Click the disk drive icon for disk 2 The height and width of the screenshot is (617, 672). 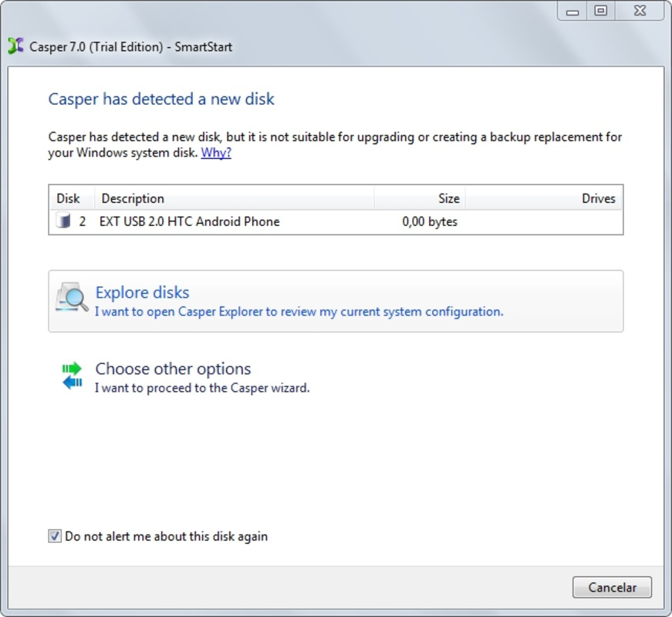tap(63, 221)
